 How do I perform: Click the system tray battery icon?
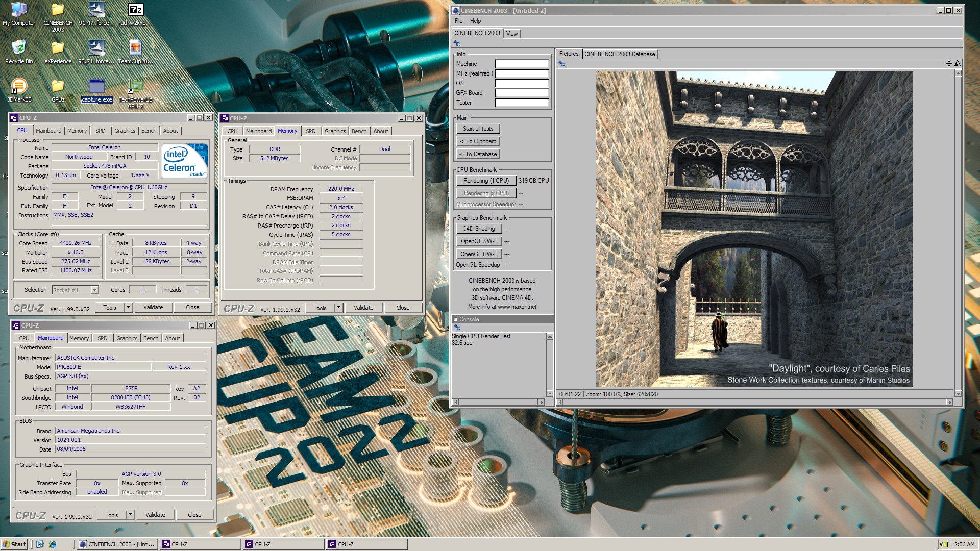tap(944, 544)
